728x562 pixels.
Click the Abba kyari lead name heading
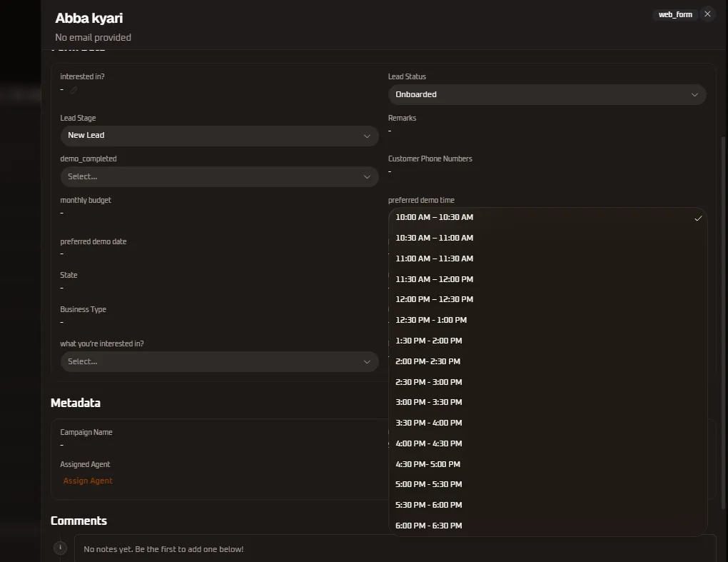coord(89,18)
